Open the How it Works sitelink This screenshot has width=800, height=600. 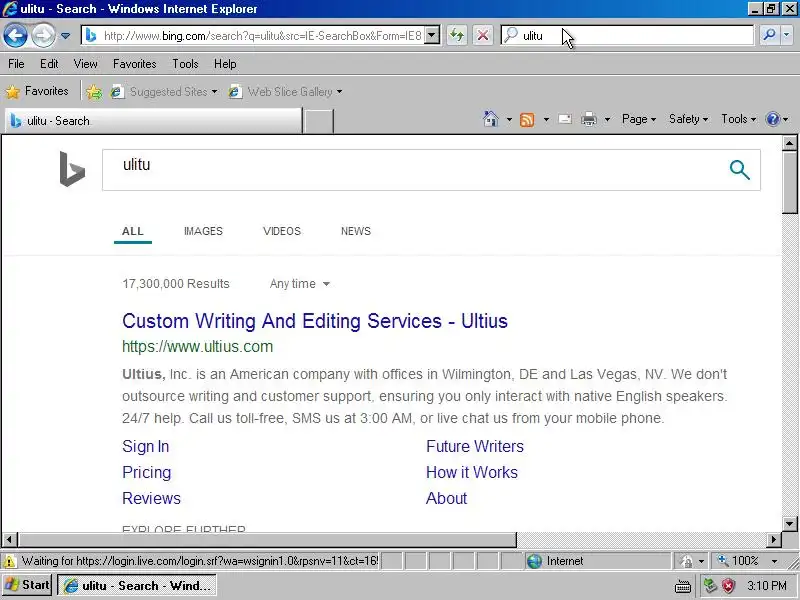[471, 472]
